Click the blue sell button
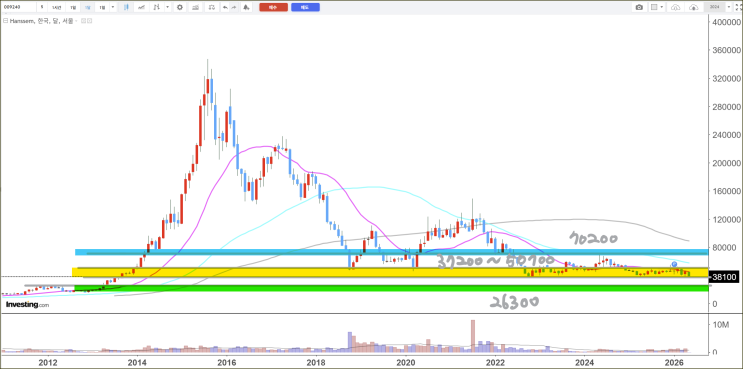Image resolution: width=743 pixels, height=369 pixels. point(305,7)
